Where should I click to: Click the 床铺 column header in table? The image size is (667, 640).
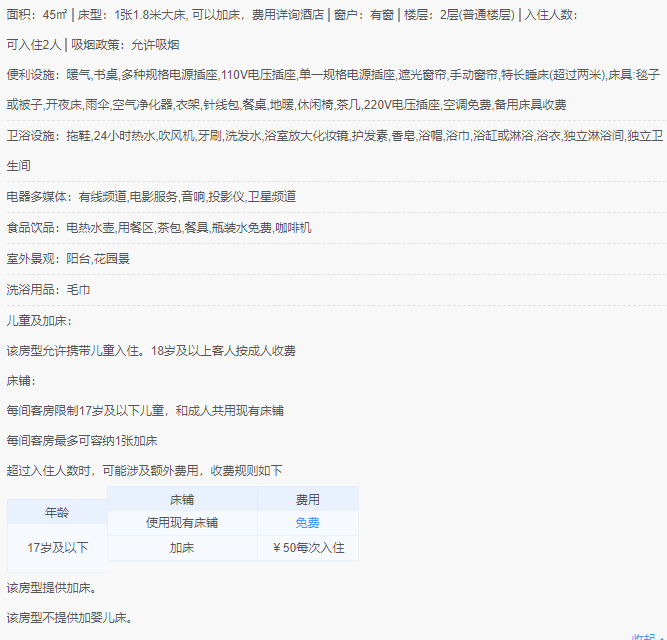[182, 499]
